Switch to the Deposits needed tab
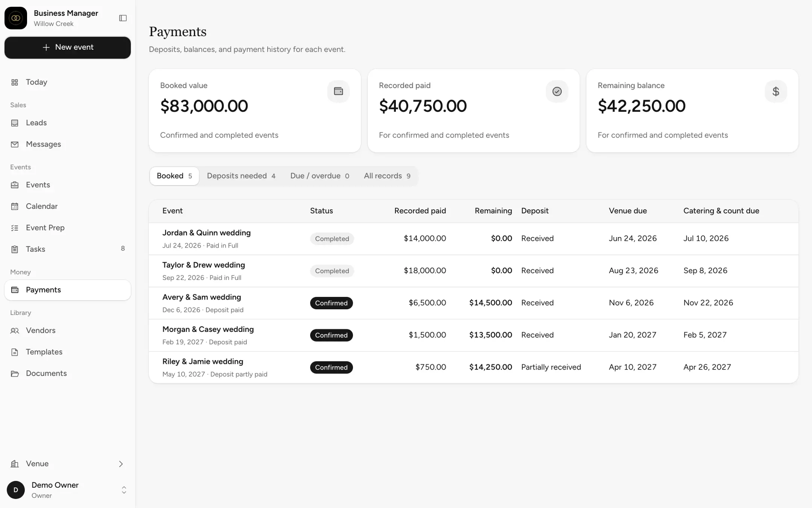The height and width of the screenshot is (508, 812). pos(241,176)
